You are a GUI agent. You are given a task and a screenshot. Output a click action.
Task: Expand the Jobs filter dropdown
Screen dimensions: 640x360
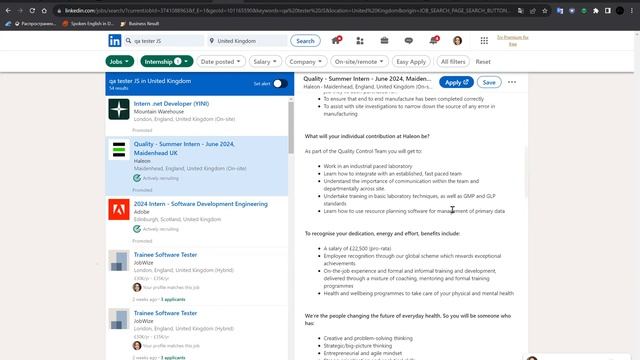[120, 62]
